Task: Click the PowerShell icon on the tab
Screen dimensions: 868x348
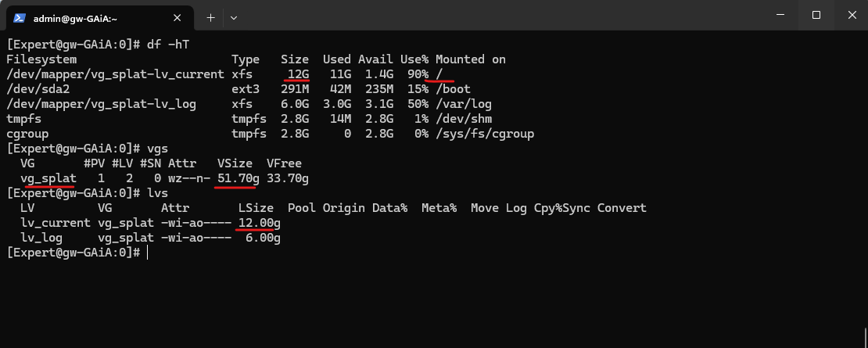Action: coord(20,18)
